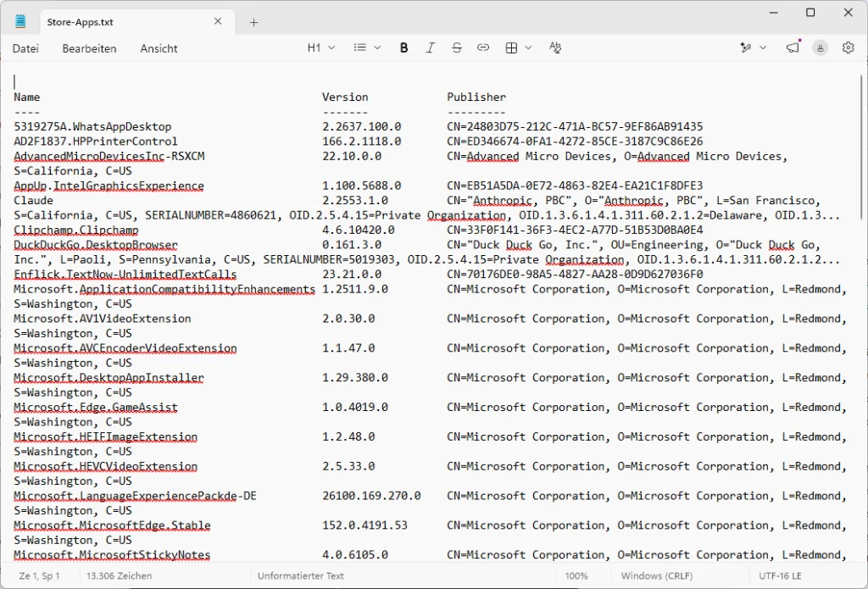This screenshot has width=868, height=589.
Task: Click the bulleted list icon
Action: pyautogui.click(x=359, y=47)
